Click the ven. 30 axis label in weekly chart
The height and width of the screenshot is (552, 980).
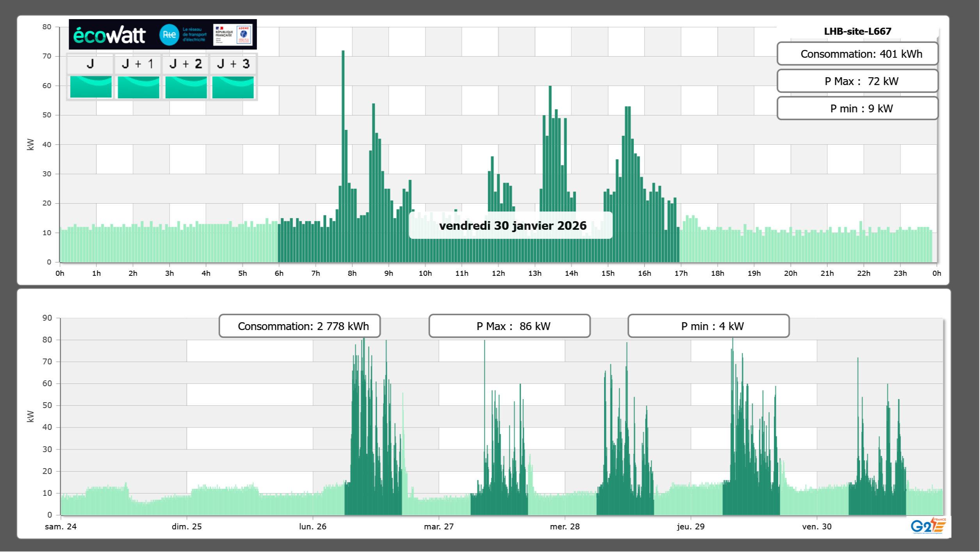816,526
